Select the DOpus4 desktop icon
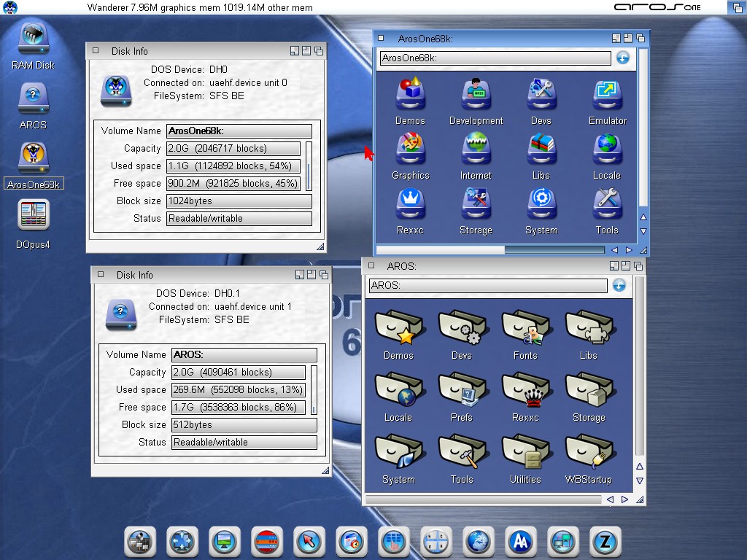 tap(33, 216)
